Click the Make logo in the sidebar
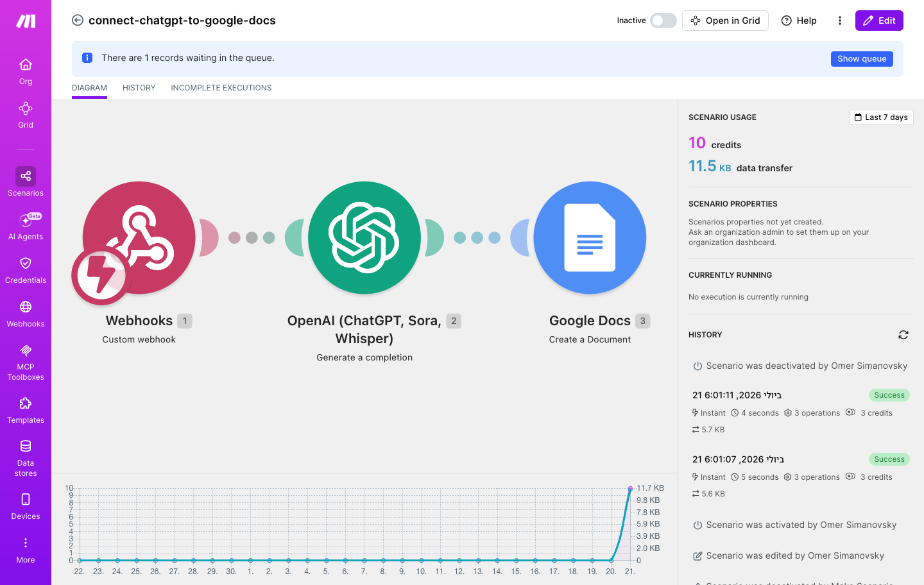Viewport: 924px width, 585px height. click(26, 21)
